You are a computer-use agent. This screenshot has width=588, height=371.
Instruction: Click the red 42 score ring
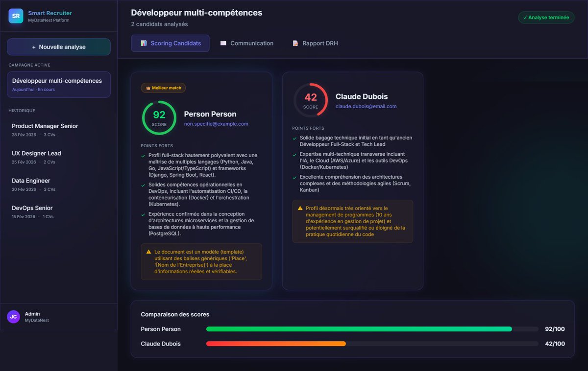(311, 100)
